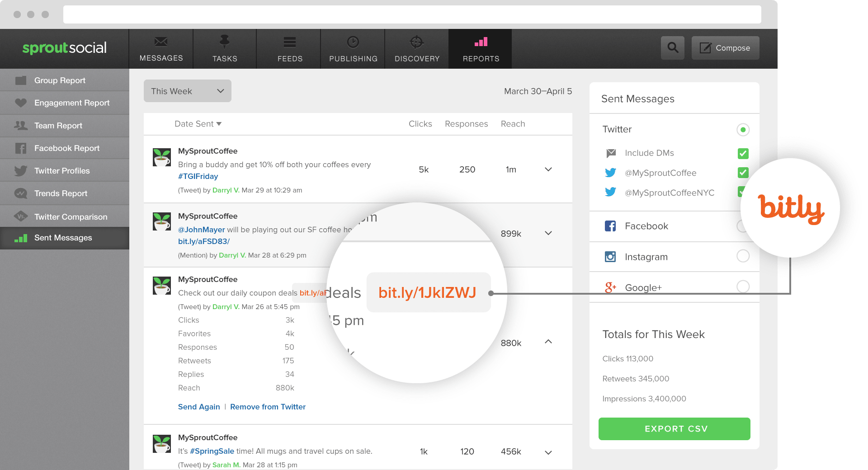
Task: Click the Twitter Profiles bird icon
Action: coord(21,171)
